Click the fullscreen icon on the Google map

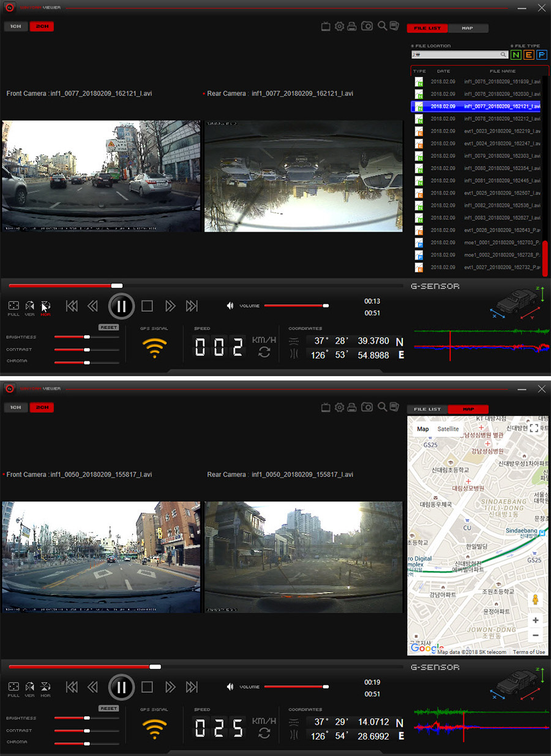534,428
